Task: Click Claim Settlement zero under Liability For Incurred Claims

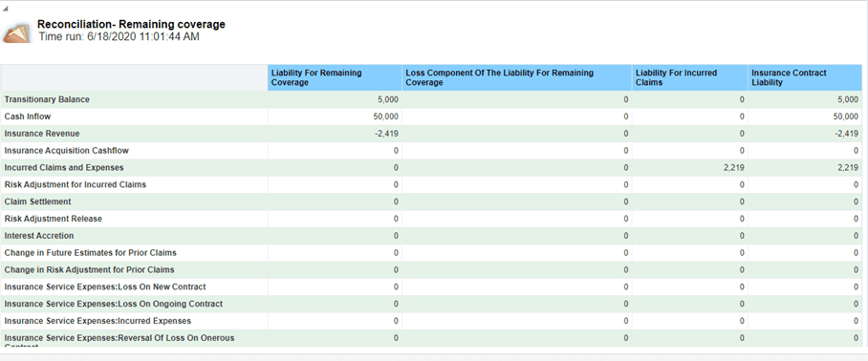Action: pyautogui.click(x=742, y=202)
